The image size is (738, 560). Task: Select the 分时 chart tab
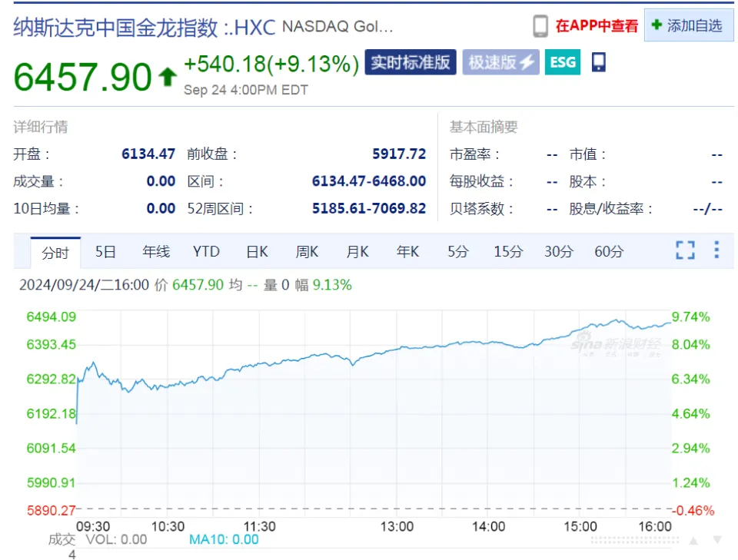55,252
